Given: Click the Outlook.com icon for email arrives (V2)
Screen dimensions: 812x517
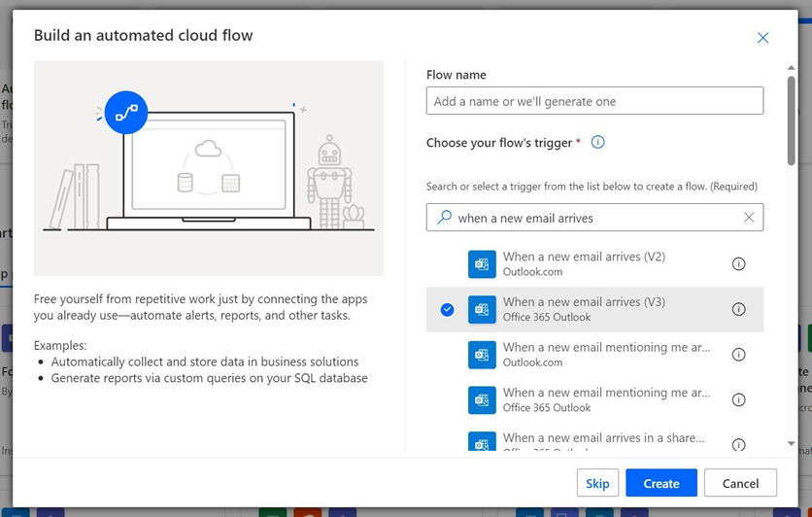Looking at the screenshot, I should click(x=482, y=264).
